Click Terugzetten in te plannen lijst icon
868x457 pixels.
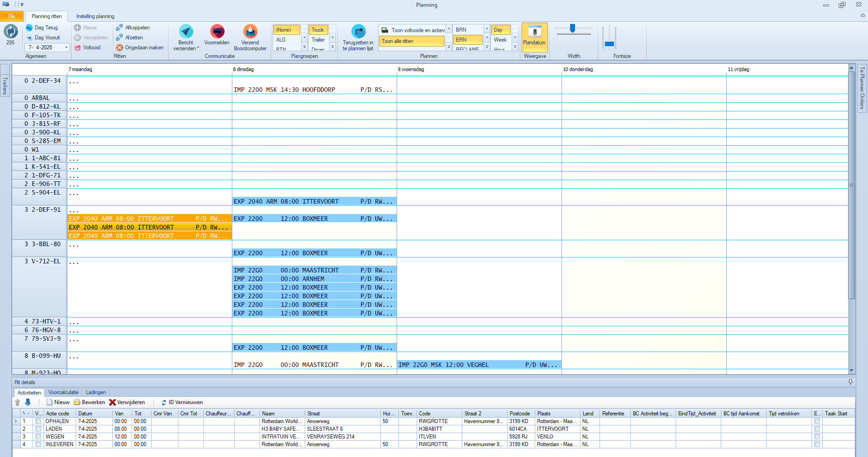[x=358, y=31]
